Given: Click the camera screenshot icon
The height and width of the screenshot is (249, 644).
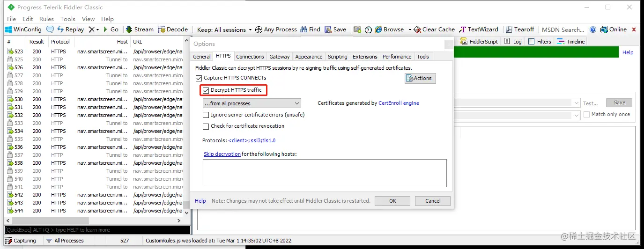Looking at the screenshot, I should tap(357, 29).
